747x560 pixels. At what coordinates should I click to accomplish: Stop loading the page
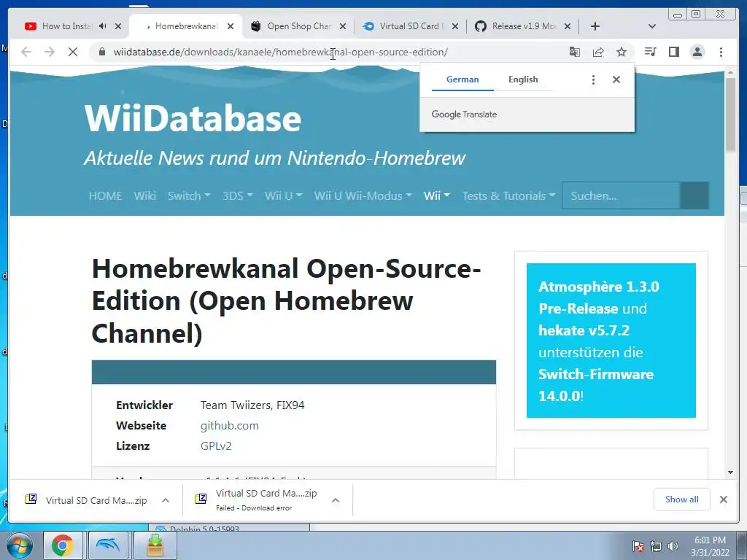pos(73,52)
